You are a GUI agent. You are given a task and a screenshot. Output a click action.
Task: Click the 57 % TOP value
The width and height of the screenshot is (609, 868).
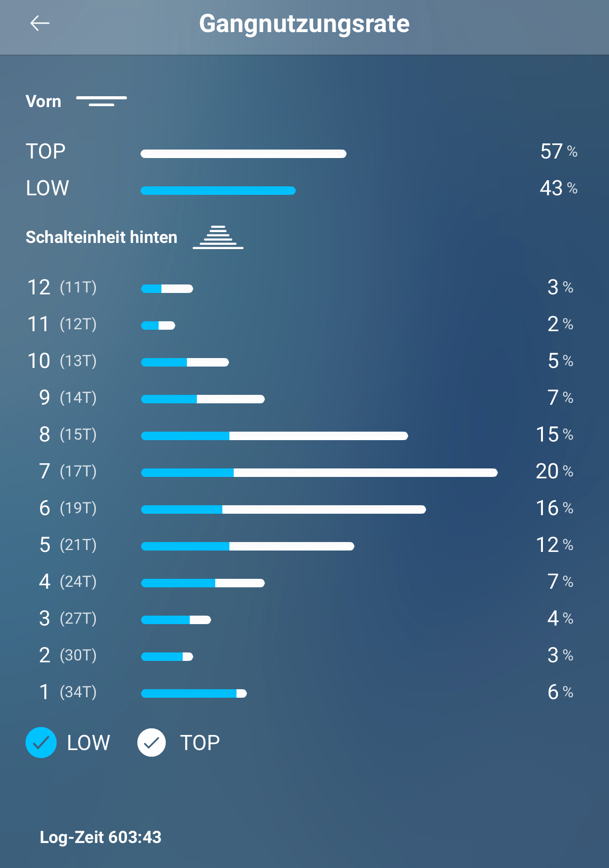558,151
